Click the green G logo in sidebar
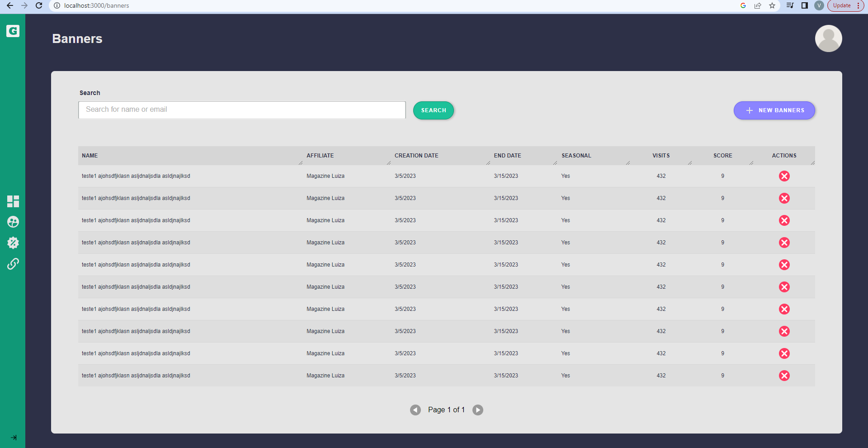Screen dimensions: 868x448 [13, 31]
